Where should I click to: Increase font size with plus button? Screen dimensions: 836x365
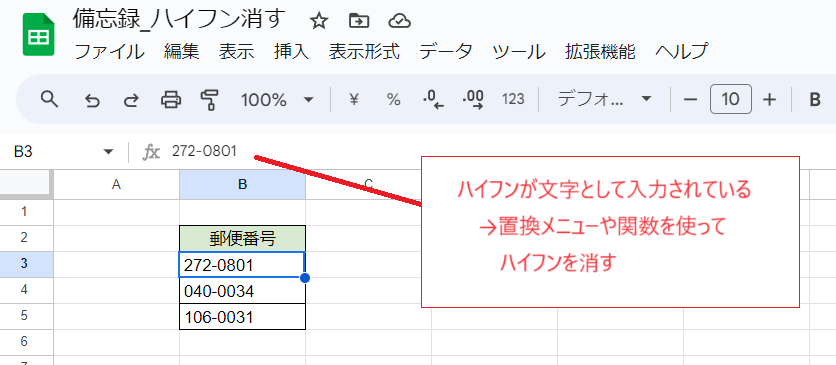pos(769,100)
